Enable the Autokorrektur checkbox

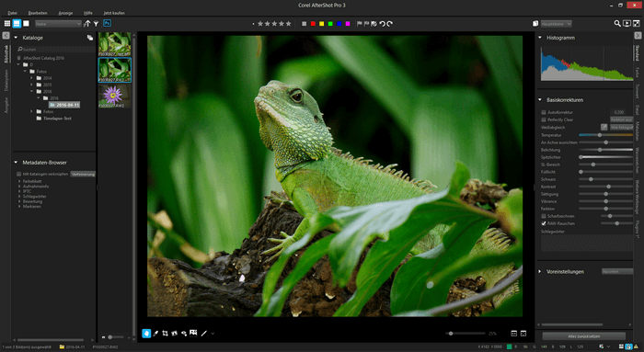[544, 112]
